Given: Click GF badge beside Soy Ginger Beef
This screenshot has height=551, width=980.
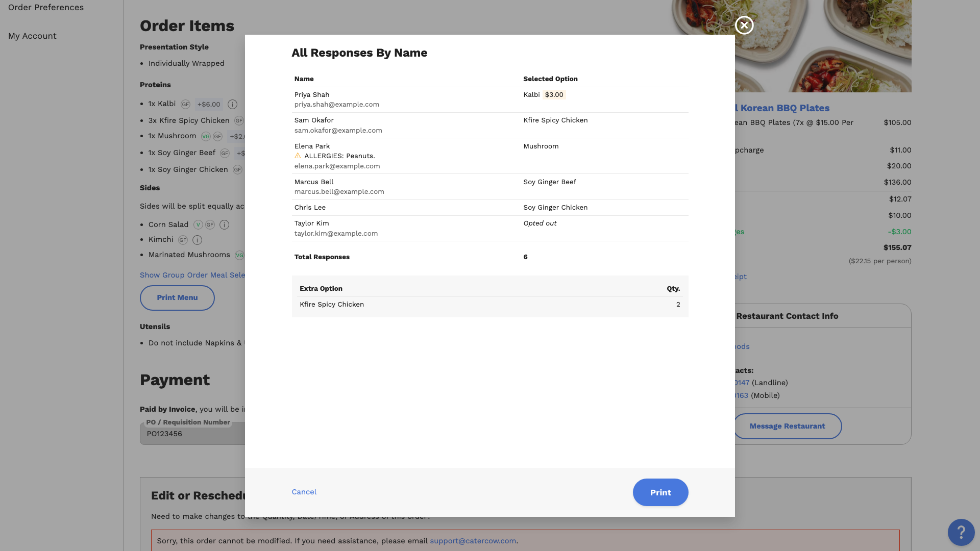Looking at the screenshot, I should coord(225,153).
